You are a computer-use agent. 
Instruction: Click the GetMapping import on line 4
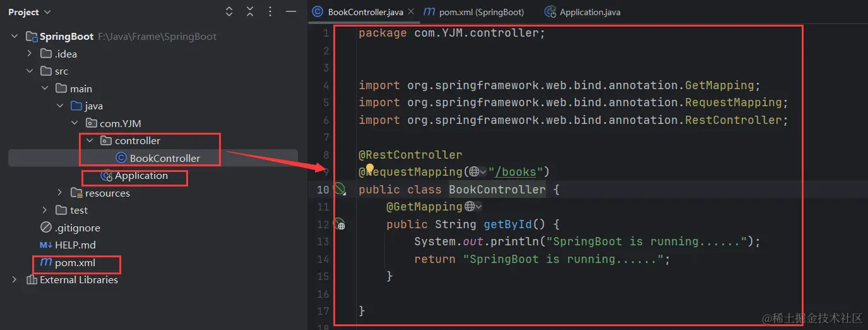point(560,85)
